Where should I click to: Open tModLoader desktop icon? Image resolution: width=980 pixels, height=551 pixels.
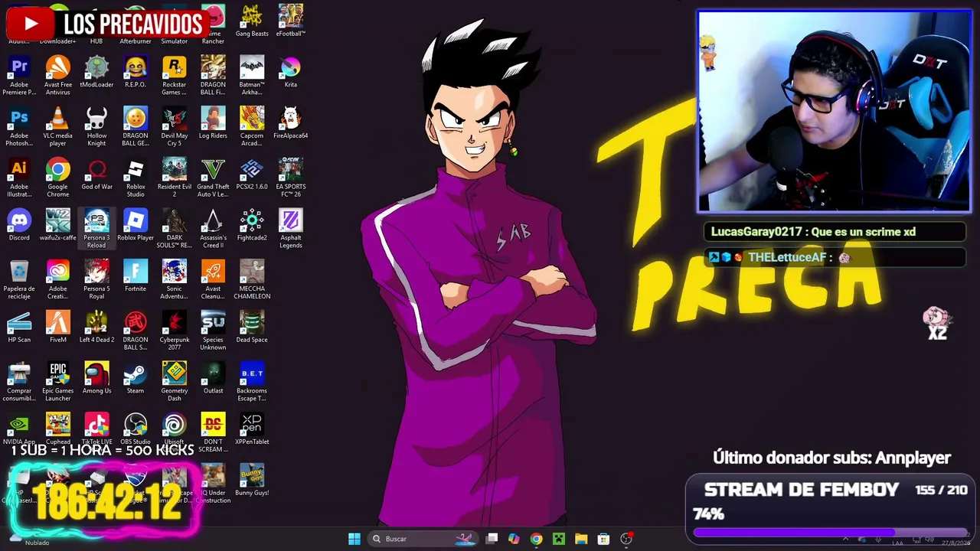[x=96, y=72]
